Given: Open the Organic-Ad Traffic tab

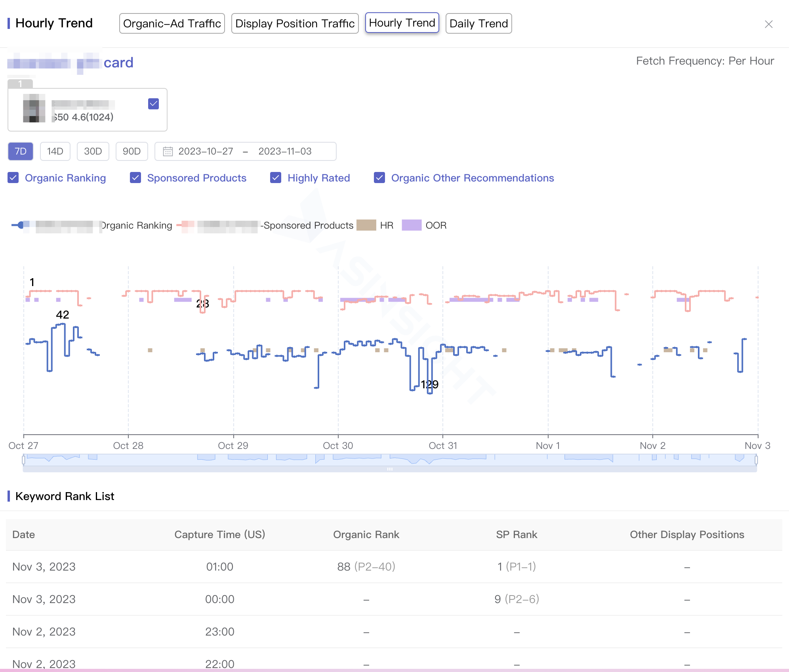Looking at the screenshot, I should tap(172, 23).
